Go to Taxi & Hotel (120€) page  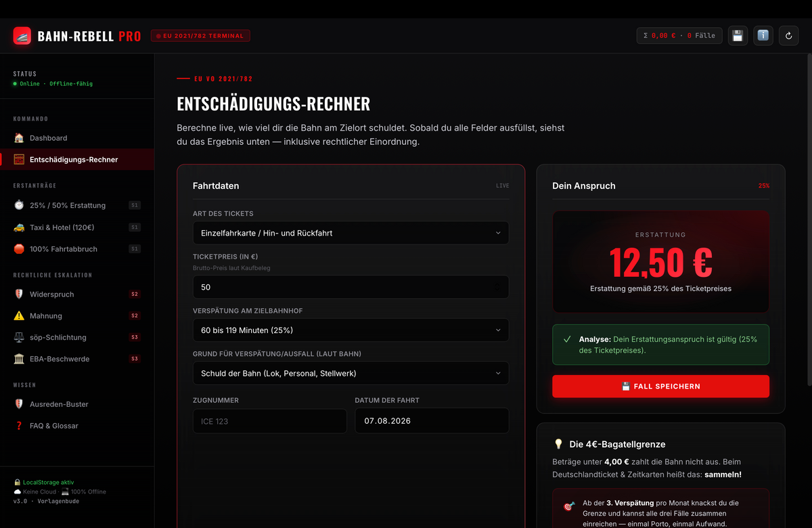pyautogui.click(x=77, y=227)
